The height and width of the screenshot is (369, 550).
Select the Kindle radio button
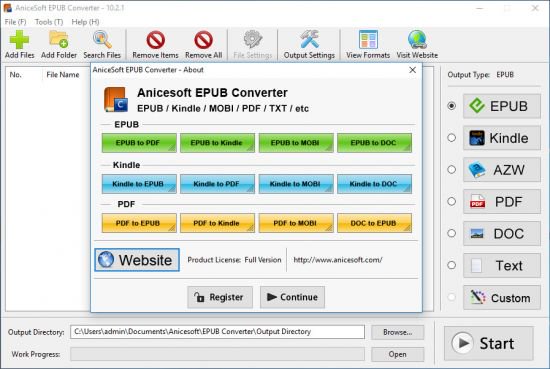pos(451,138)
